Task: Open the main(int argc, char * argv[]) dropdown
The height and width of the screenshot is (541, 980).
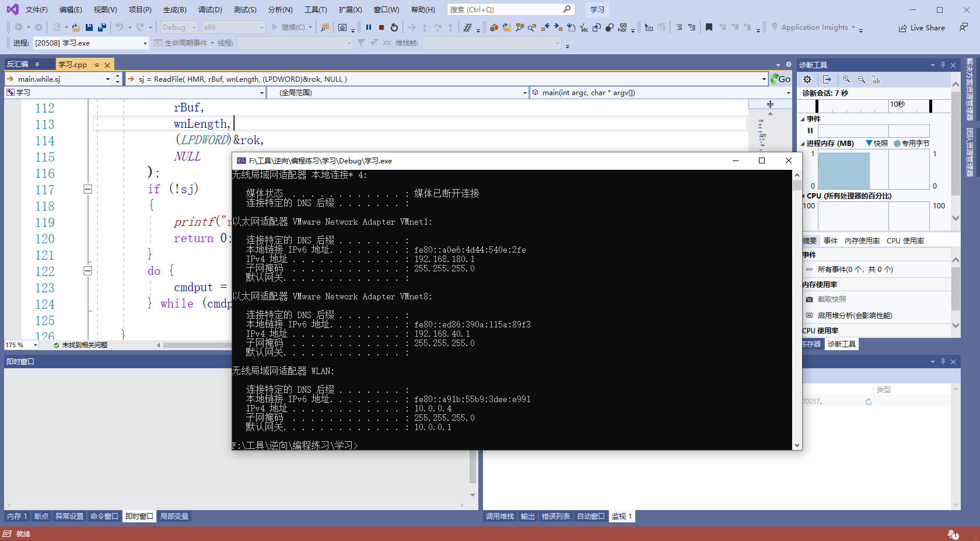Action: [x=661, y=93]
